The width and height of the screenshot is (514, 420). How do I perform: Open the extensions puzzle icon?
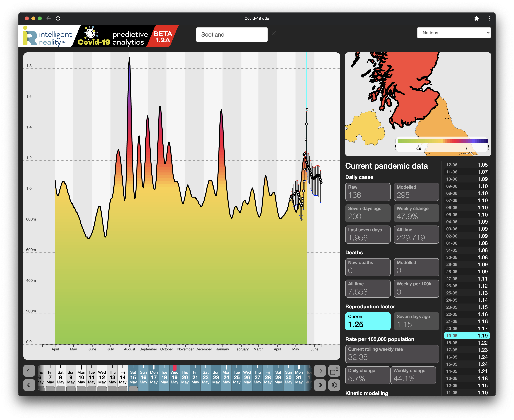476,18
